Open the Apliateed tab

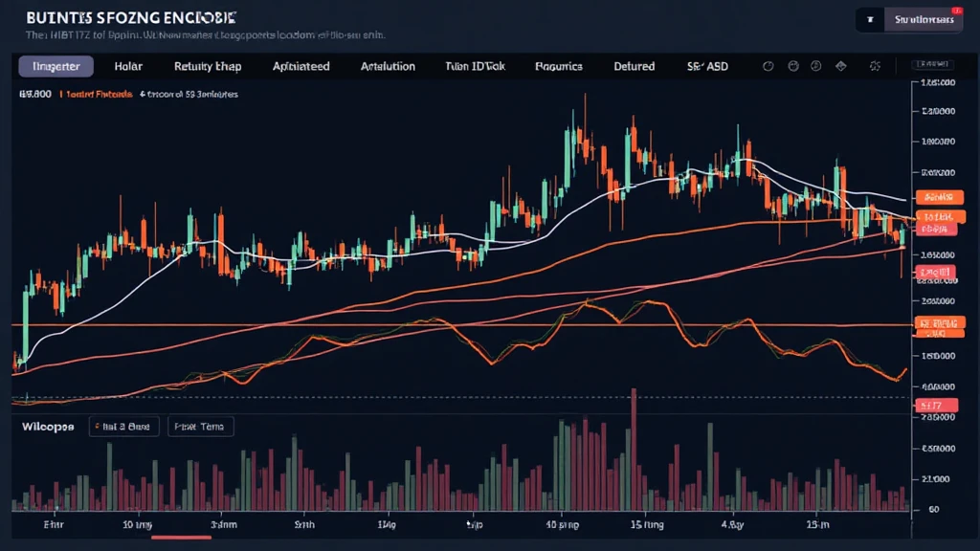301,66
